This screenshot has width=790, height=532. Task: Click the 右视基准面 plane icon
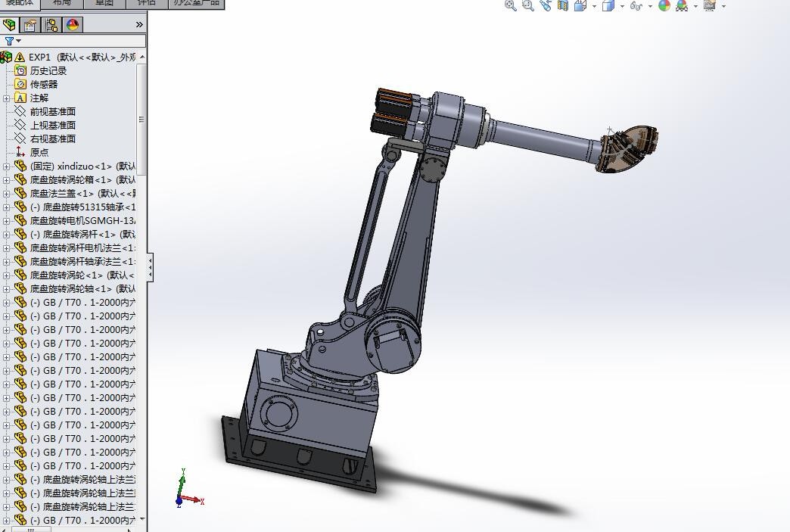(x=20, y=138)
